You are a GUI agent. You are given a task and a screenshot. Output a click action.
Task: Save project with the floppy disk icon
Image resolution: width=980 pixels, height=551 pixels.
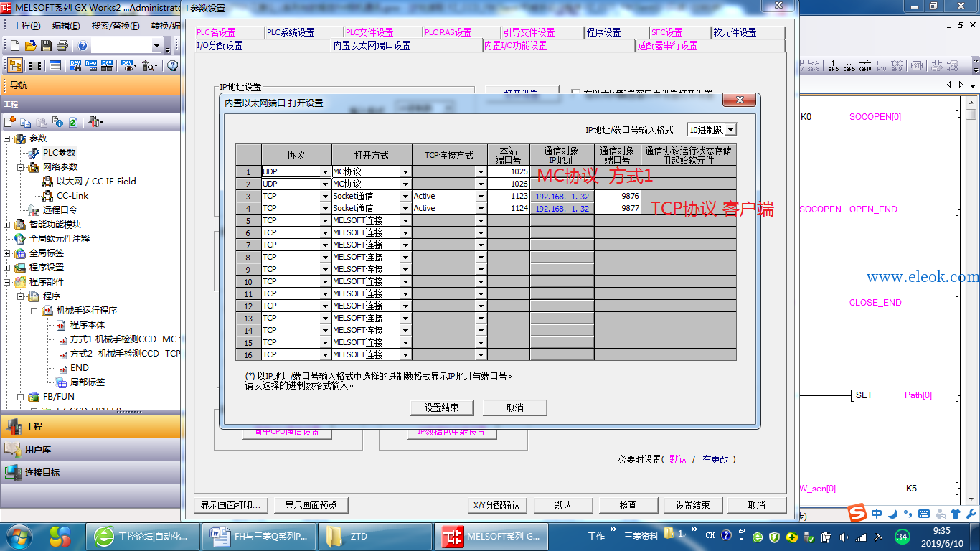coord(46,46)
